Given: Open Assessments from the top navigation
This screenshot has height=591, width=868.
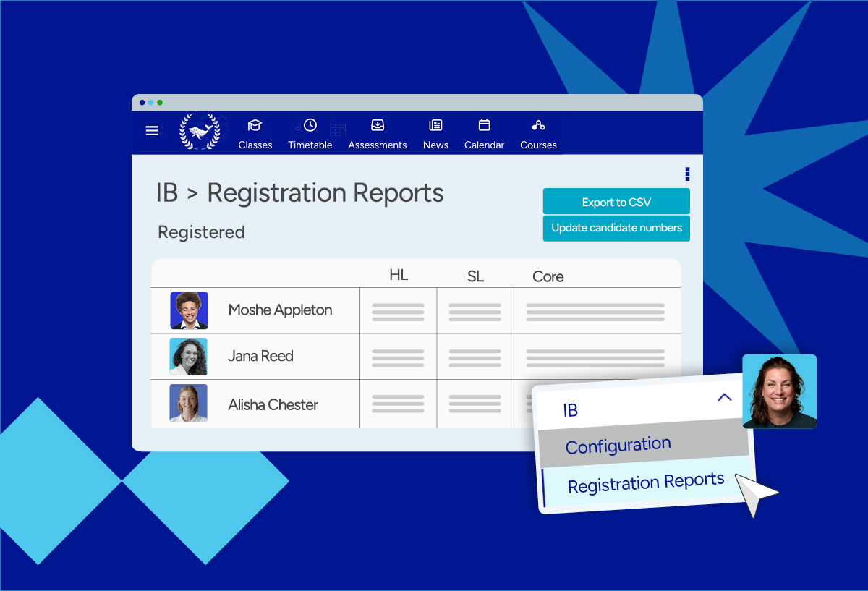Looking at the screenshot, I should [x=378, y=134].
